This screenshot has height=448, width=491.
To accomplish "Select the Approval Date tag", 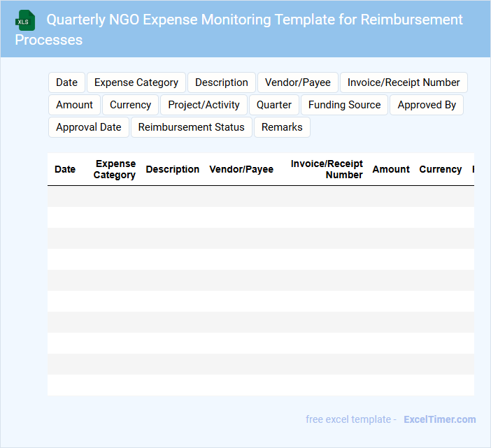I will 89,127.
